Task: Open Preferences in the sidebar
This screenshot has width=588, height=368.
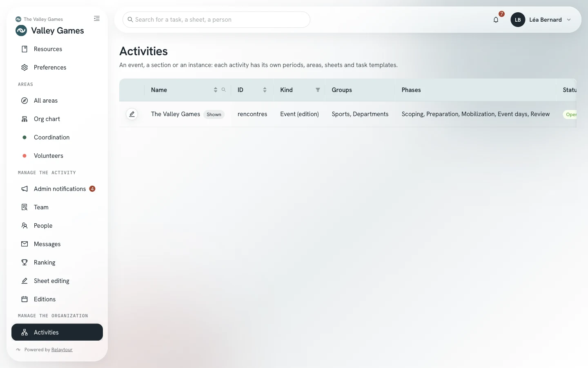Action: click(x=57, y=67)
